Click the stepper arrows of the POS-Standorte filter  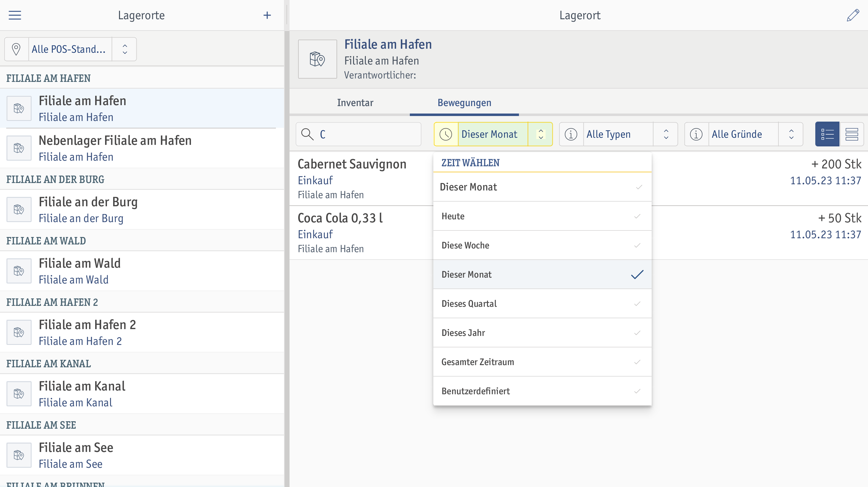pyautogui.click(x=124, y=49)
